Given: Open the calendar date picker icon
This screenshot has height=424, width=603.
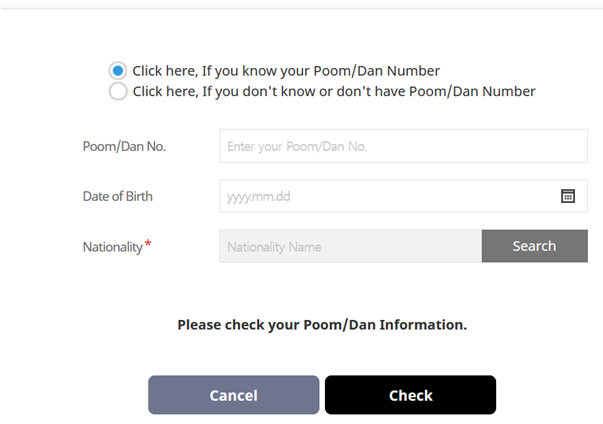Looking at the screenshot, I should tap(568, 196).
